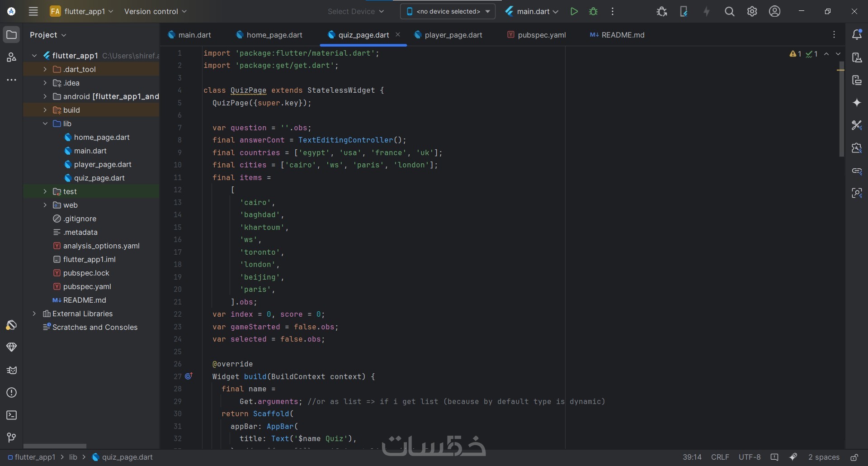The width and height of the screenshot is (868, 466).
Task: Switch to the pubspec.yaml tab
Action: point(537,35)
